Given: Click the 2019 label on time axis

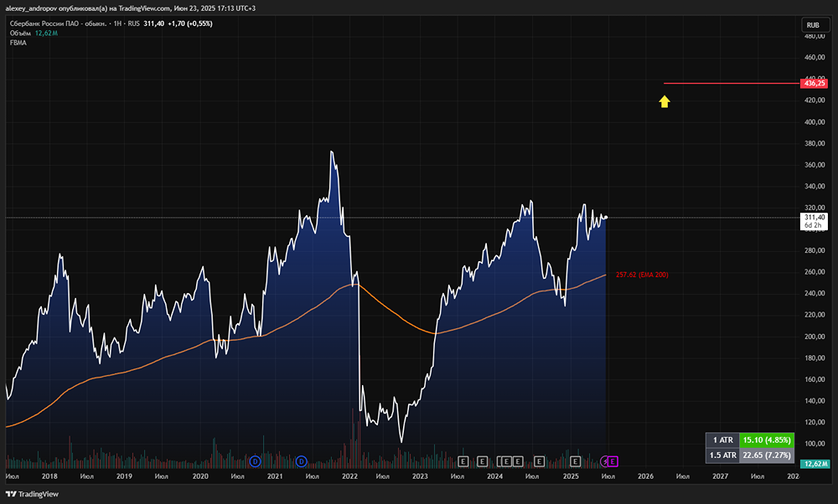Looking at the screenshot, I should [124, 476].
